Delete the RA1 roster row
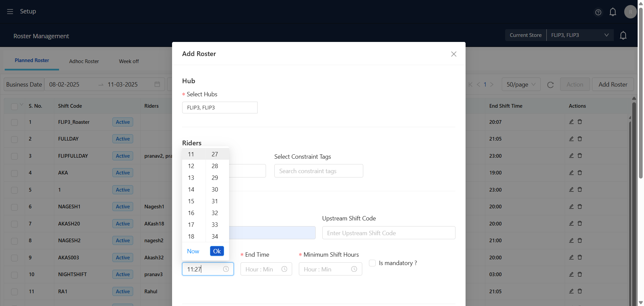Image resolution: width=644 pixels, height=306 pixels. pos(580,291)
